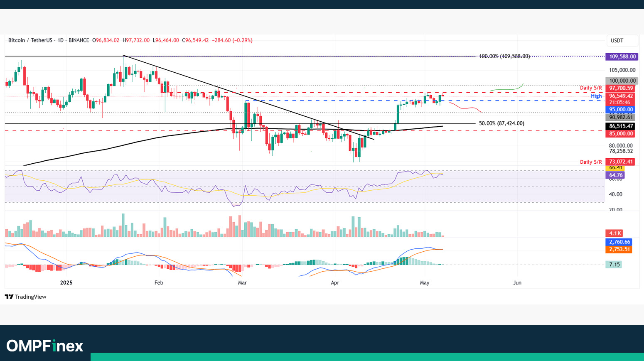Click the close value C96,549.42
This screenshot has height=361, width=644.
(x=195, y=40)
